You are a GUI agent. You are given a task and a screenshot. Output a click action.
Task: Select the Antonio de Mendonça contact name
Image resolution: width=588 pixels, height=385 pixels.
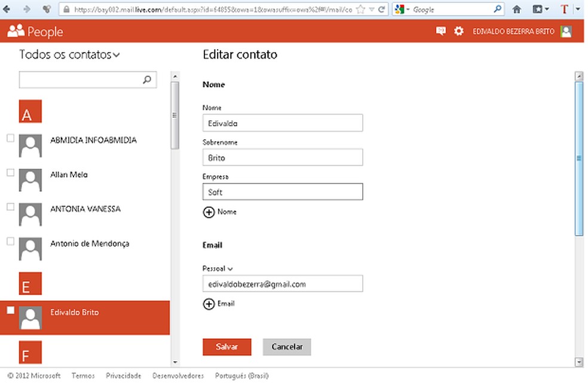[x=90, y=243]
